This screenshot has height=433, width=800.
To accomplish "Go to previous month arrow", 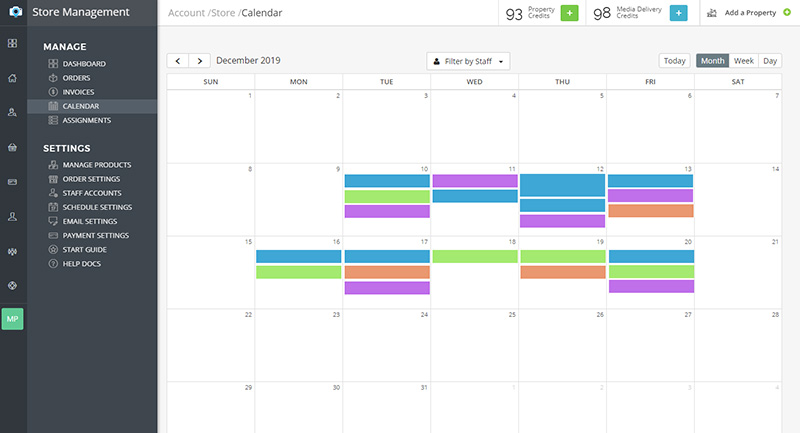I will (177, 61).
